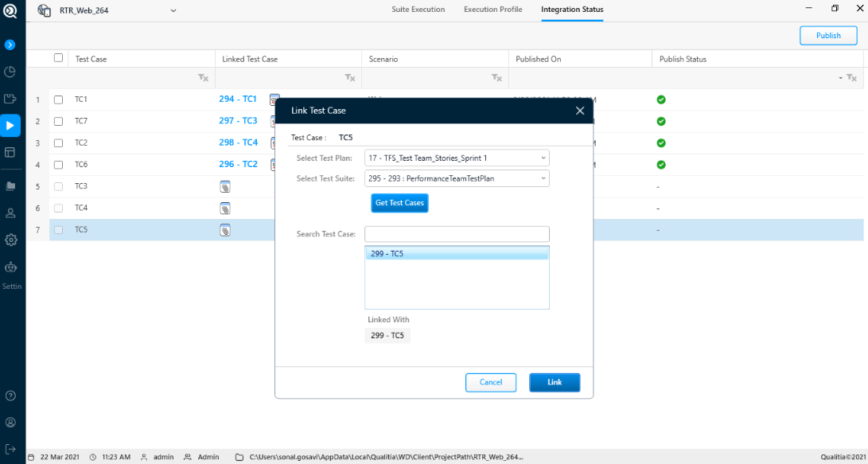Click the Link button in dialog

coord(555,383)
